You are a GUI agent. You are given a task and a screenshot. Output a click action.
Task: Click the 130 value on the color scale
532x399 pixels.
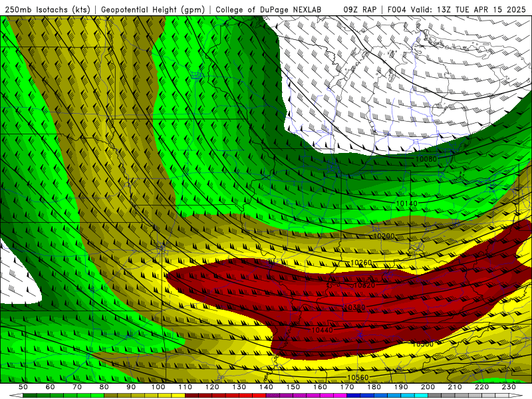pyautogui.click(x=239, y=387)
